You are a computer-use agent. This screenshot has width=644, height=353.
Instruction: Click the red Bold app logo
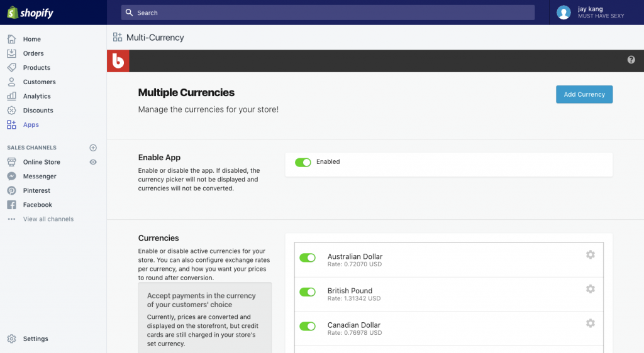pyautogui.click(x=118, y=61)
